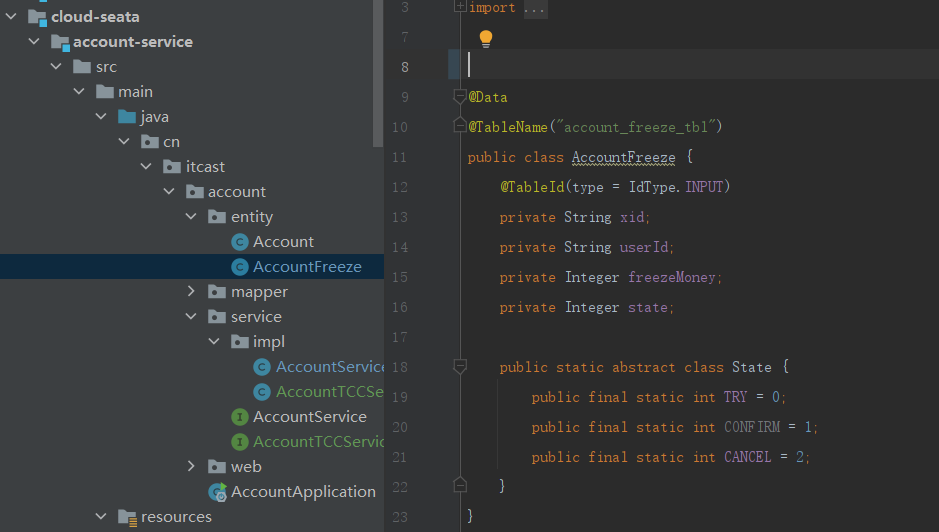The image size is (939, 532).
Task: Click the xid field declaration
Action: click(632, 217)
